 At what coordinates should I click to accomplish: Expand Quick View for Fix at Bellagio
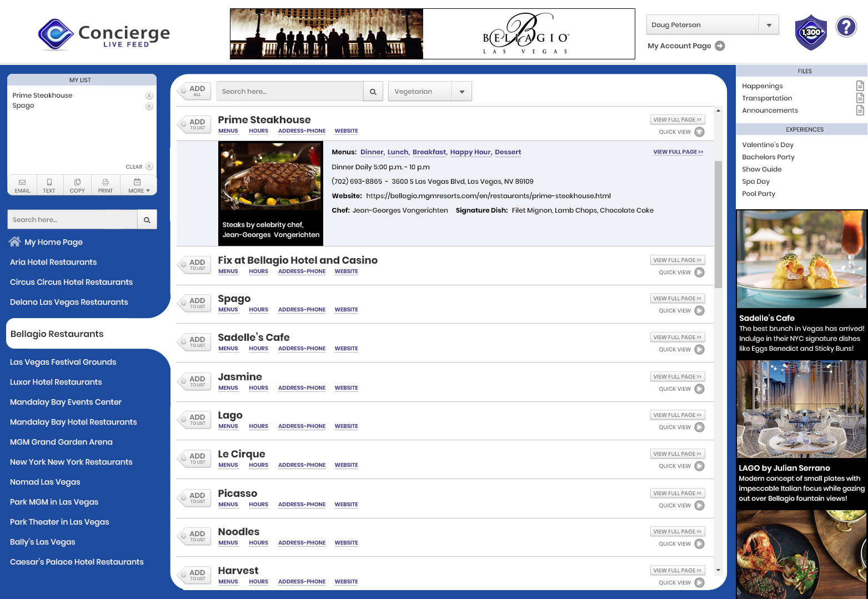(700, 273)
